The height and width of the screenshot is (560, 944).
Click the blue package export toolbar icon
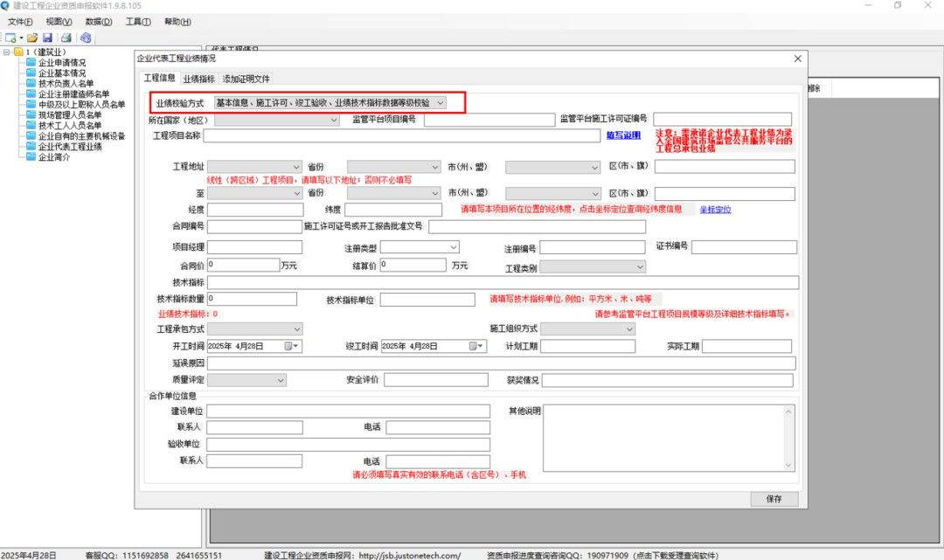[x=86, y=38]
